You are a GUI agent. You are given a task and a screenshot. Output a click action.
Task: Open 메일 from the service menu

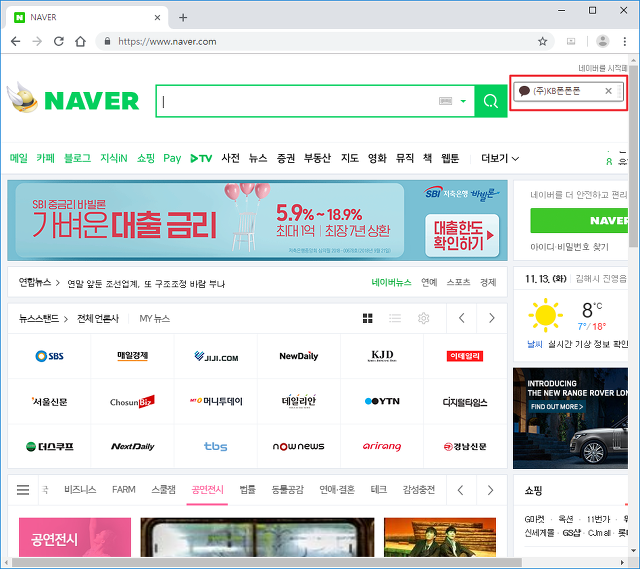19,158
